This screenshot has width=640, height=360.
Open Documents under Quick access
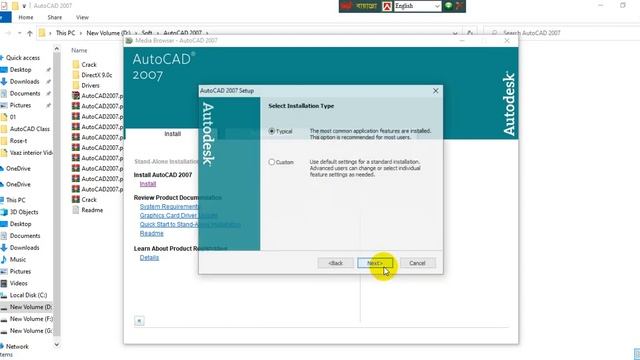(25, 93)
